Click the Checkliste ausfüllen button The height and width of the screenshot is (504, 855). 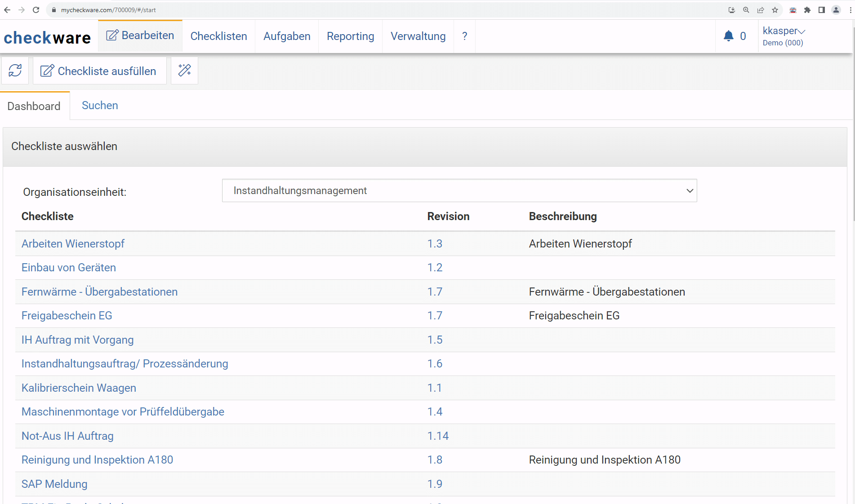coord(99,71)
